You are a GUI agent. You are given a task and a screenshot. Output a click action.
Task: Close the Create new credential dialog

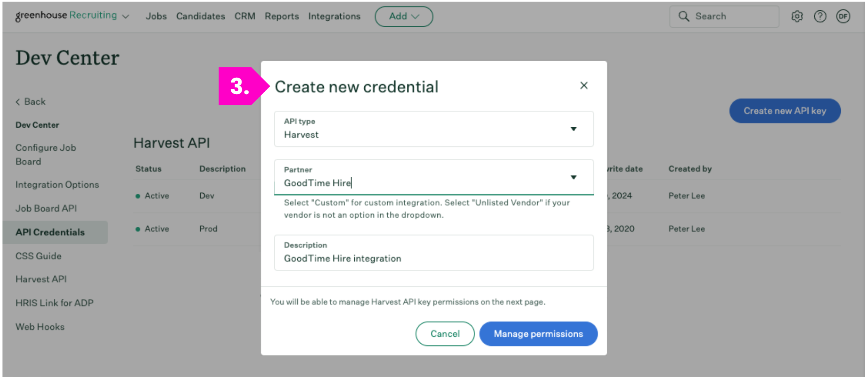[583, 85]
